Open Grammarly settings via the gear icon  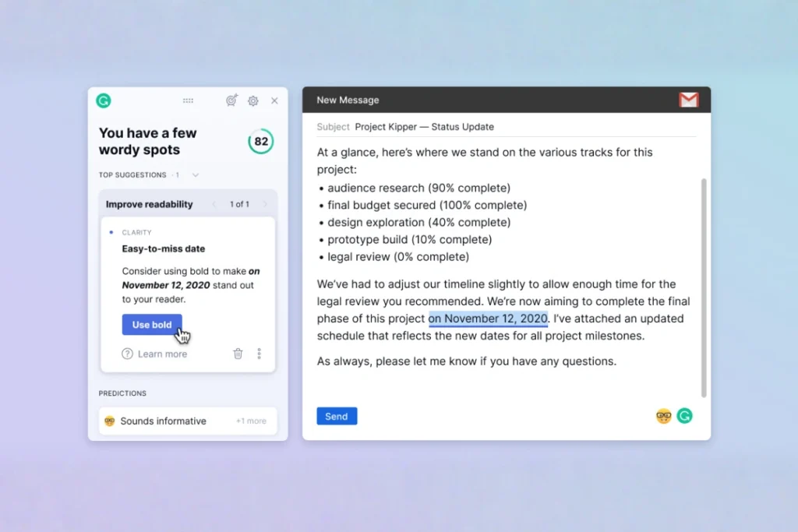252,100
